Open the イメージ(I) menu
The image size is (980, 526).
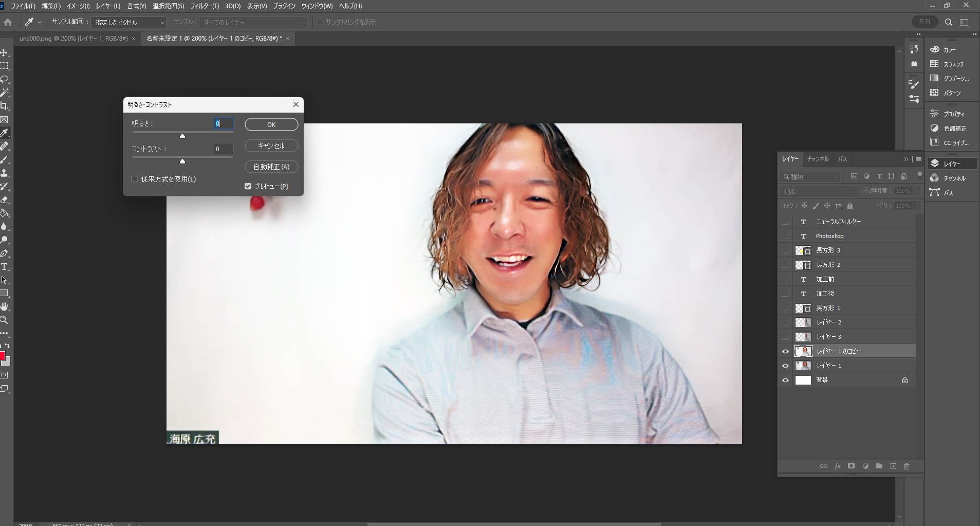pos(78,6)
